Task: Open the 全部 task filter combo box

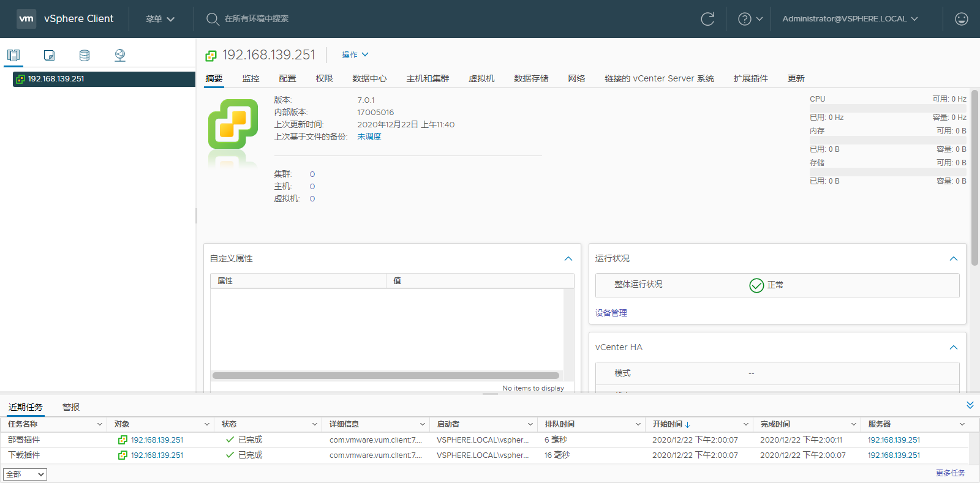Action: point(25,474)
